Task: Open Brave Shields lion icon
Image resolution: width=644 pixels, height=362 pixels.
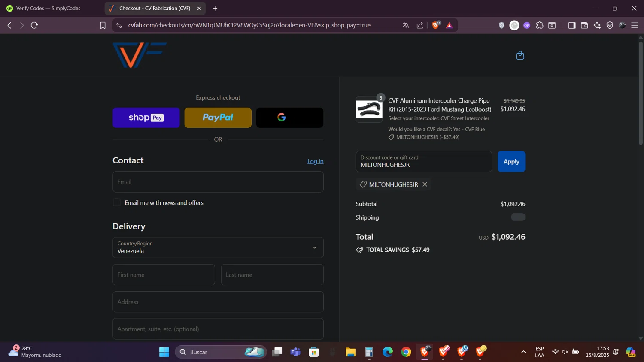Action: pyautogui.click(x=436, y=25)
